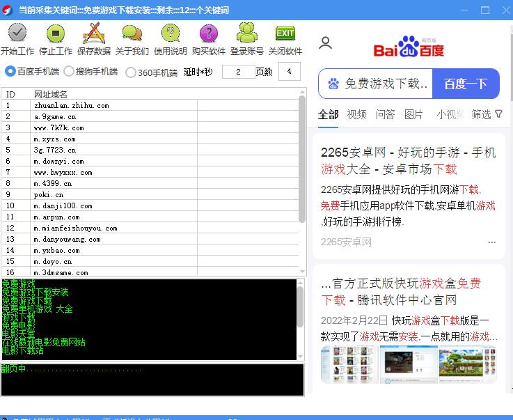Open the Baidu user profile icon
Image resolution: width=513 pixels, height=420 pixels.
pos(325,43)
